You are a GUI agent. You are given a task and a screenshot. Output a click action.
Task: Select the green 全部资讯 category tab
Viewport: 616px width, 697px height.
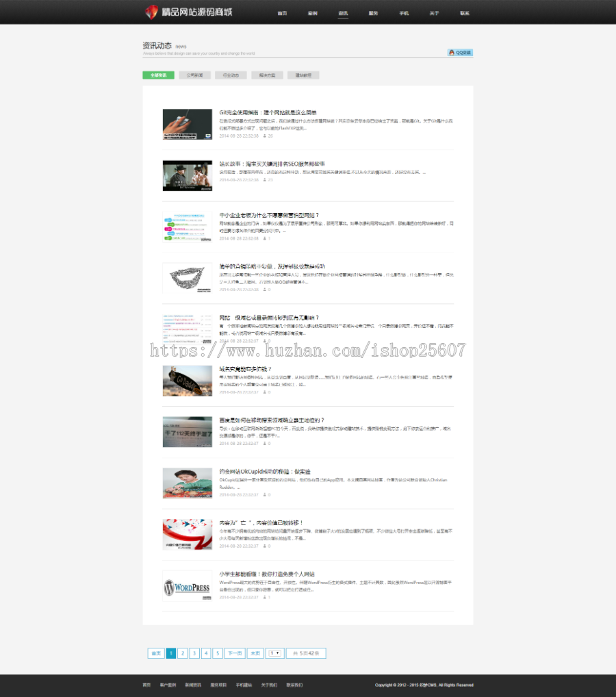click(158, 75)
